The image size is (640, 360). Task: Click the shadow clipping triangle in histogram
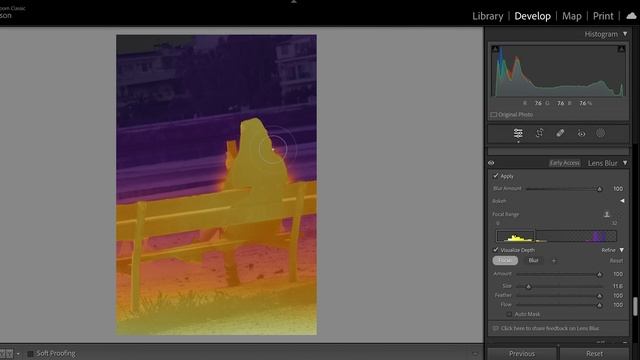[x=495, y=49]
